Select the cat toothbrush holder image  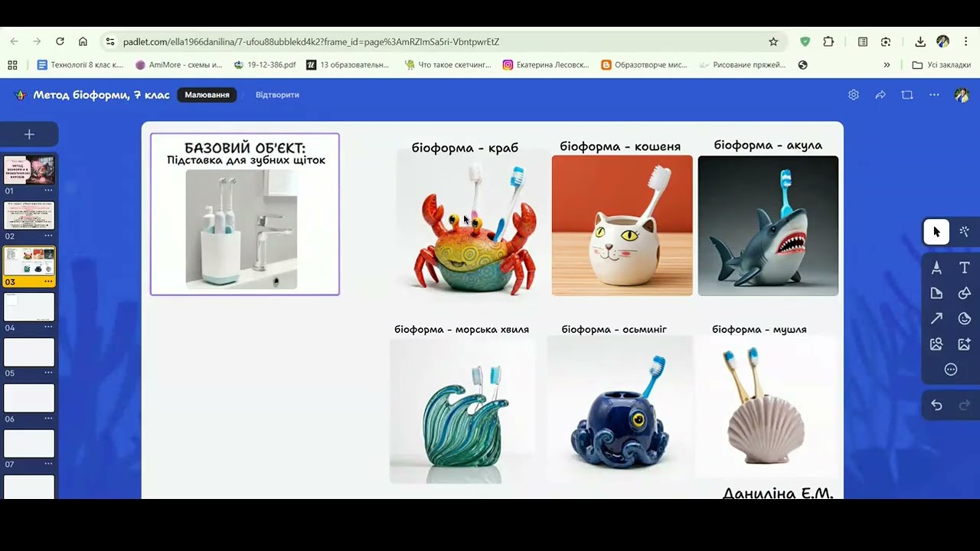[x=622, y=226]
